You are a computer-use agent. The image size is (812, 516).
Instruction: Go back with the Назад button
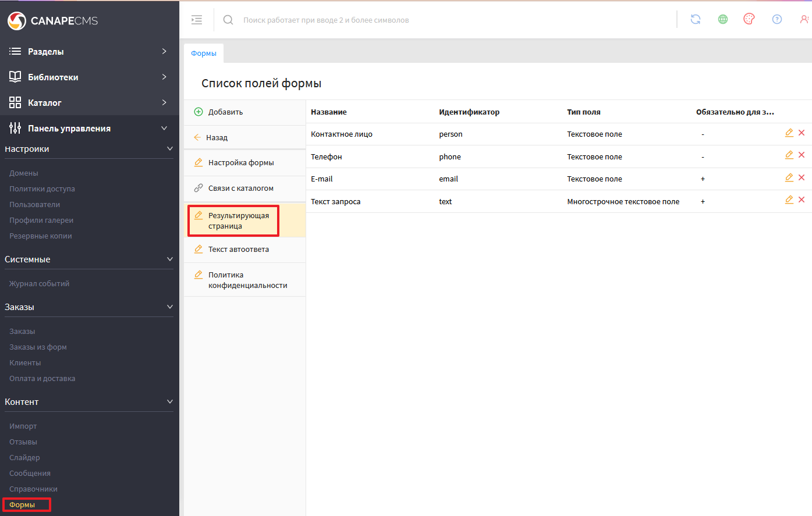[x=217, y=137]
